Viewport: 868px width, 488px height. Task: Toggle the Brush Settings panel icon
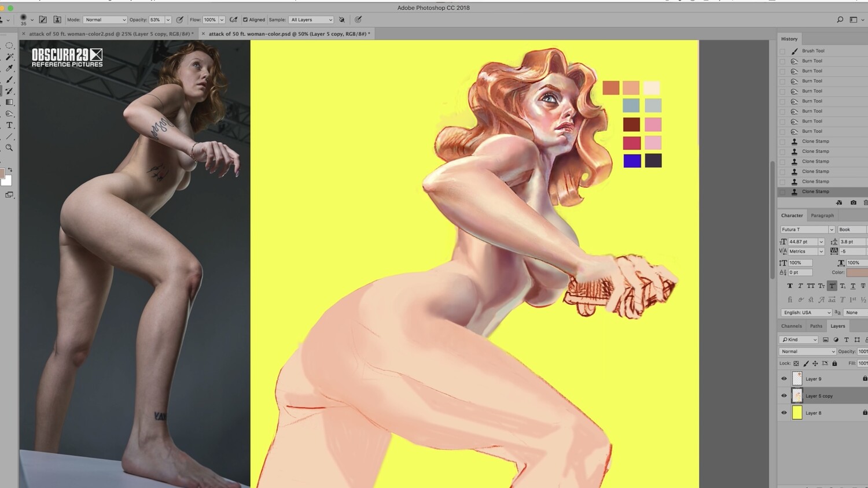(43, 20)
